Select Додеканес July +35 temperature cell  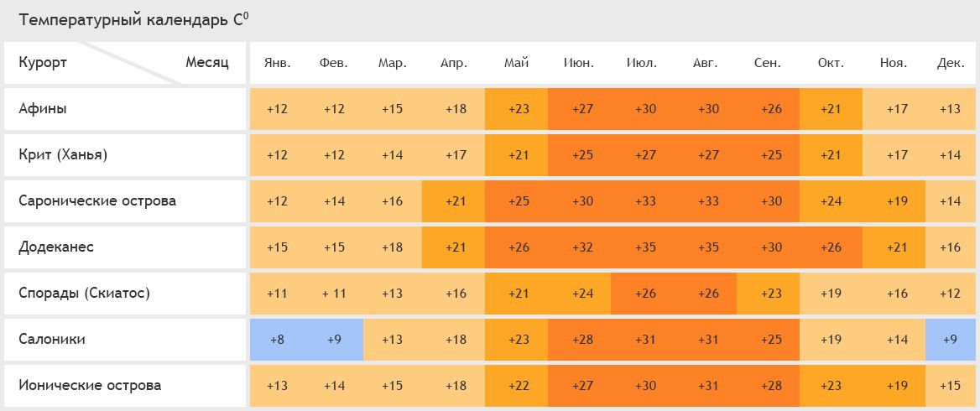coord(646,247)
